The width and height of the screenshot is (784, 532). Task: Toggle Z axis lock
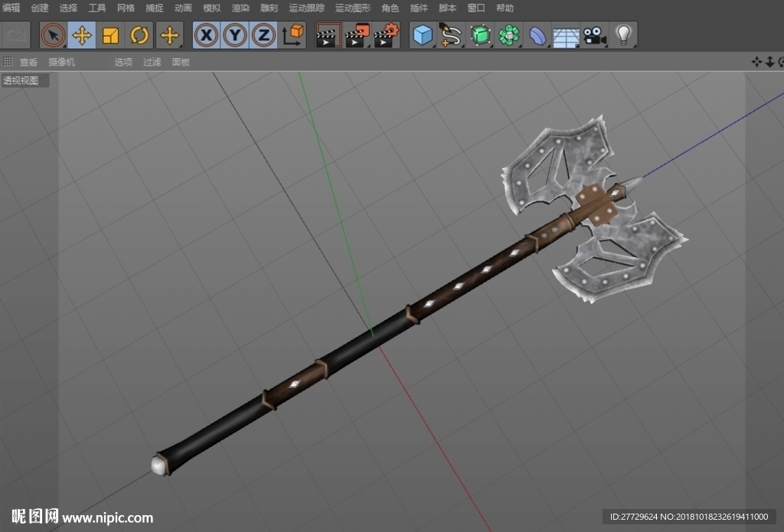point(263,35)
